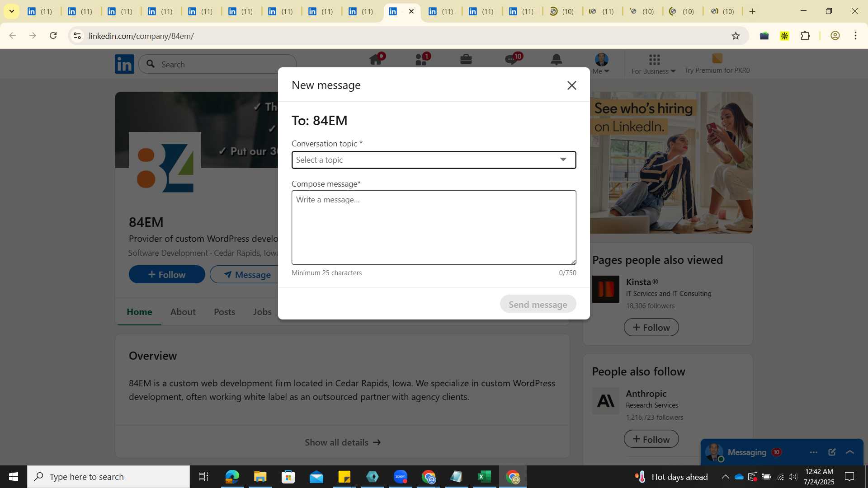The width and height of the screenshot is (868, 488).
Task: Expand the Me profile menu
Action: point(601,64)
